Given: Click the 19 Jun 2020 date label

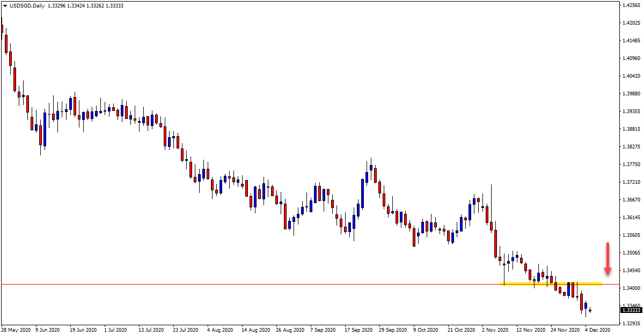Looking at the screenshot, I should (83, 331).
